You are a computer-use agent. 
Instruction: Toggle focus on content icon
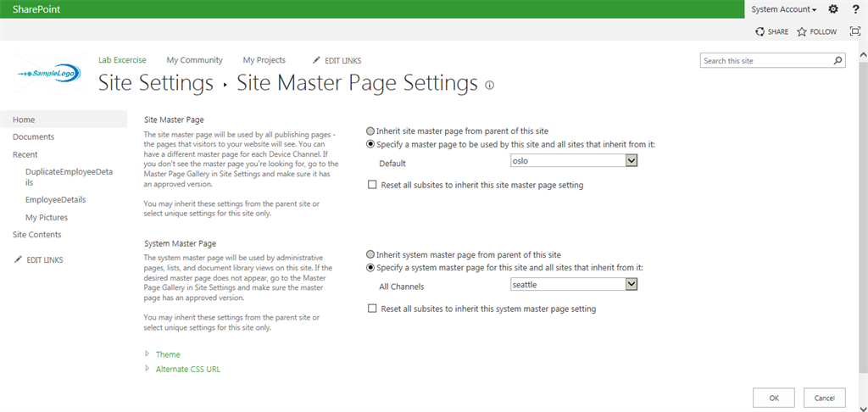855,31
